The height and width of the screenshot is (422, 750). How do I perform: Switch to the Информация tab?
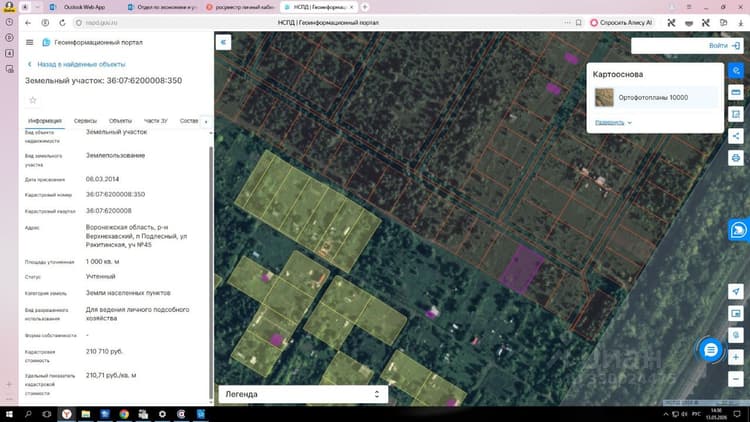pos(44,121)
